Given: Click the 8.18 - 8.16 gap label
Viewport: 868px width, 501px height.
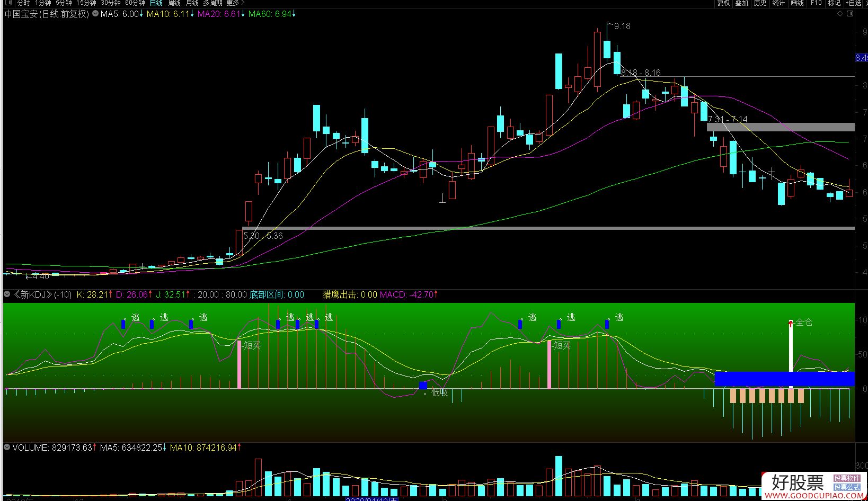Looking at the screenshot, I should pyautogui.click(x=641, y=73).
